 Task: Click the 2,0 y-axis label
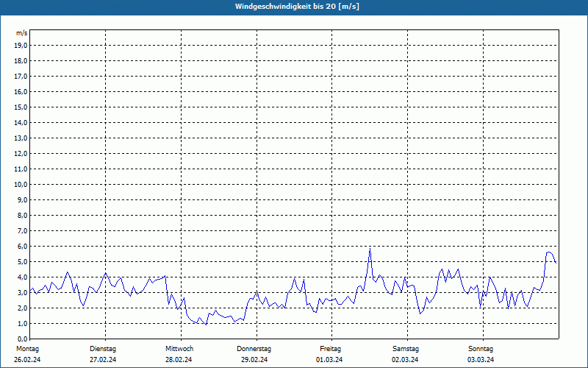coord(22,308)
